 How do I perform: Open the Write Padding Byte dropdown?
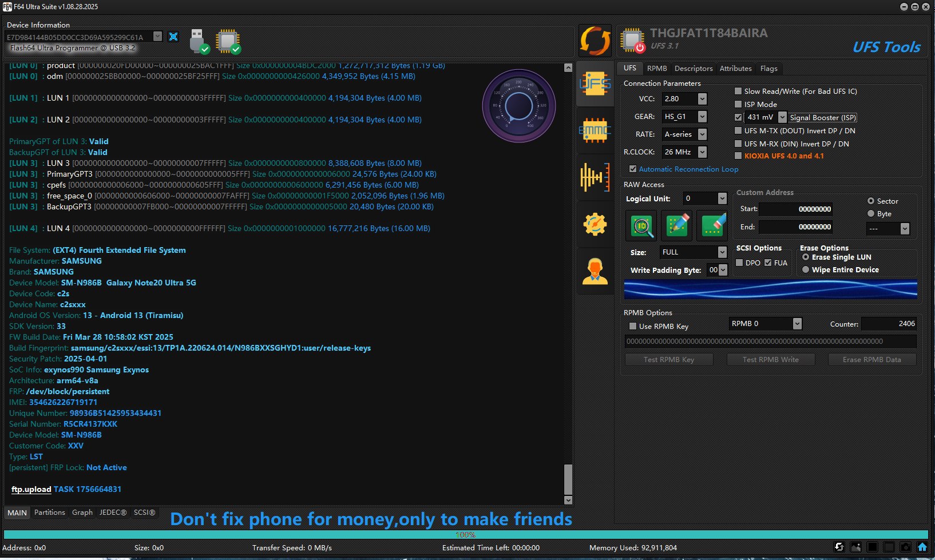pos(723,270)
